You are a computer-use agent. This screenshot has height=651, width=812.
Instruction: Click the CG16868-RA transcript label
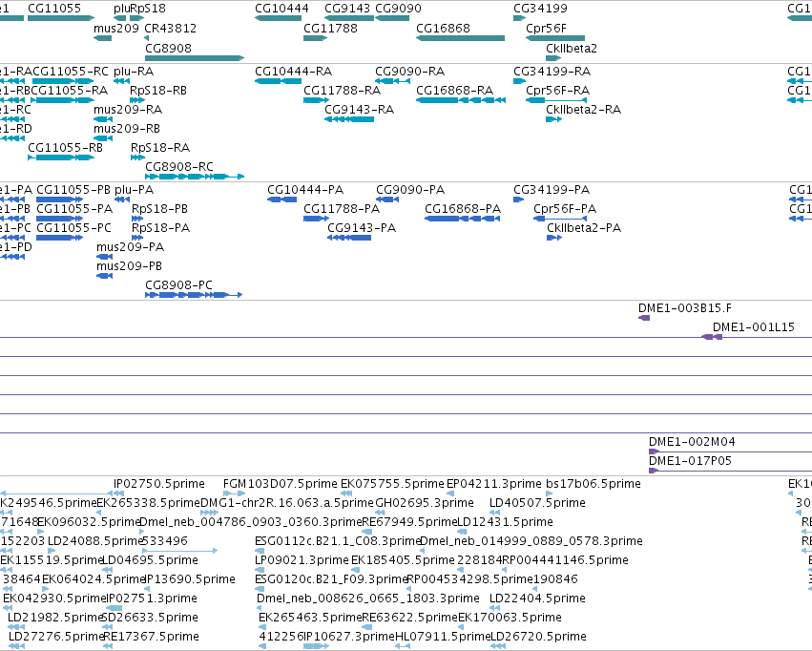(x=455, y=90)
